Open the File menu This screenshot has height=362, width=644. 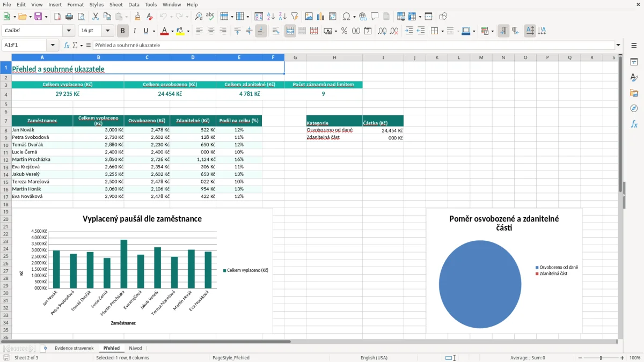click(6, 4)
